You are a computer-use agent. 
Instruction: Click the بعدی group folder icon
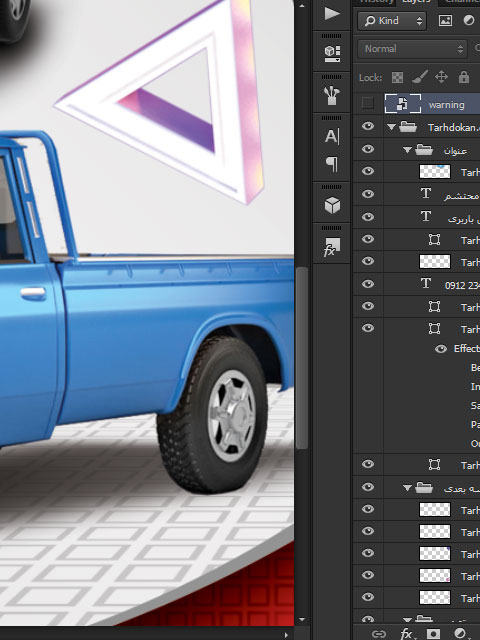(423, 487)
